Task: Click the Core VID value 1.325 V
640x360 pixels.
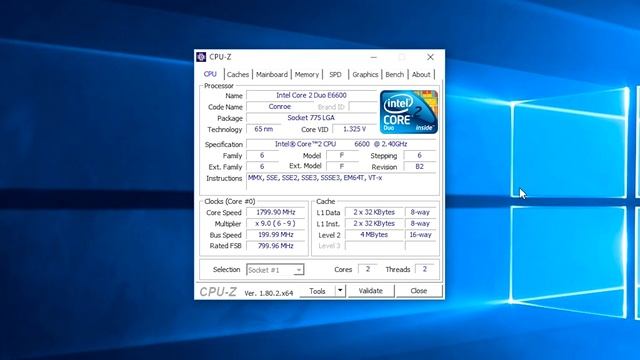Action: 354,129
